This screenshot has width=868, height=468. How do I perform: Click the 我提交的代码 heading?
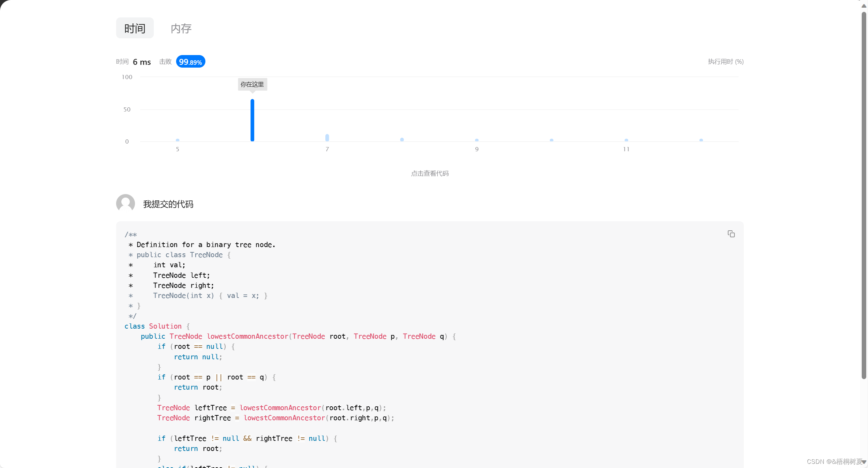[168, 204]
